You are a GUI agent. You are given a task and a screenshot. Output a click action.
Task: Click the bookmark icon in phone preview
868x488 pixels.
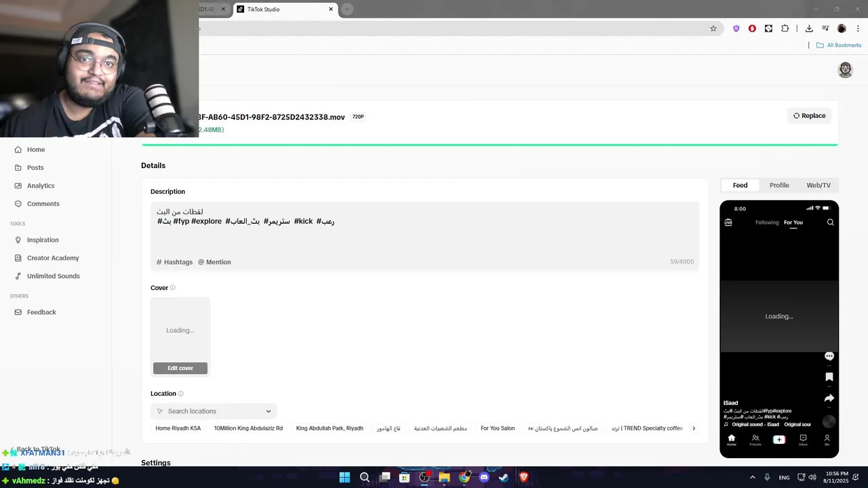click(829, 377)
